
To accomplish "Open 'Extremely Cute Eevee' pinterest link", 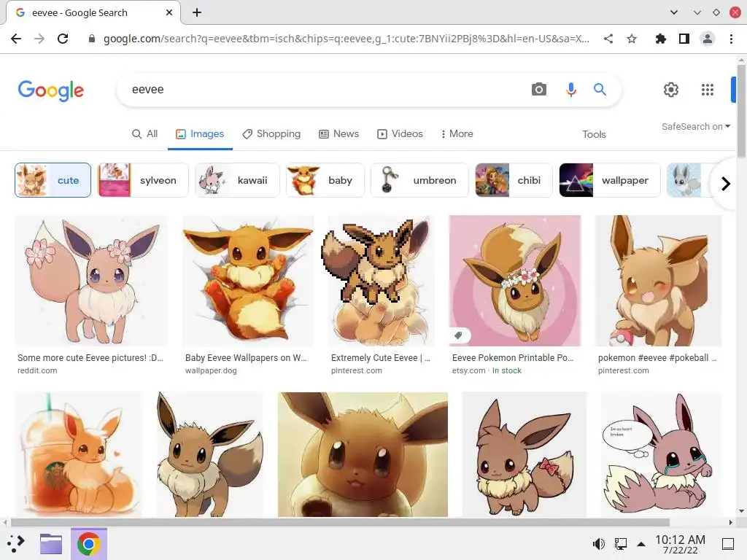I will click(381, 357).
